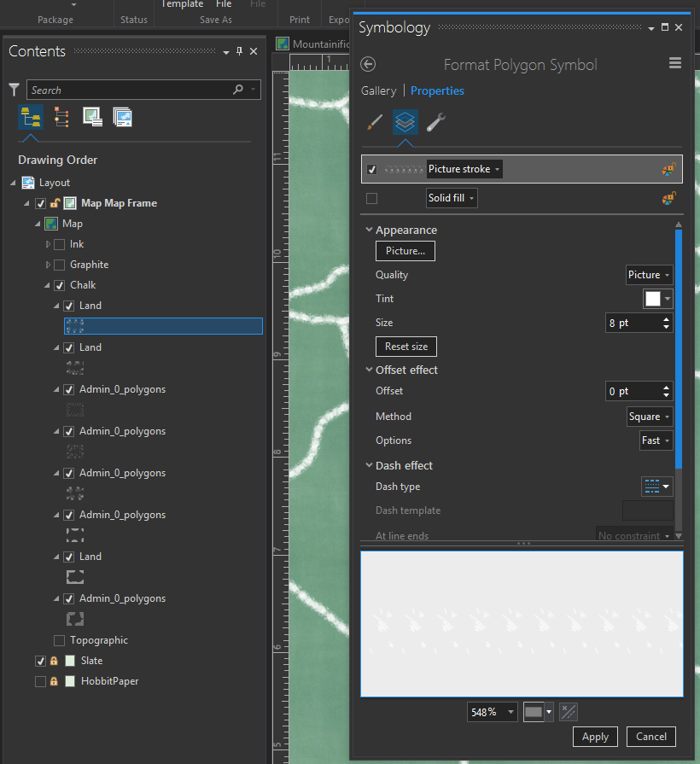Toggle Map Frame visibility checkbox

pyautogui.click(x=41, y=203)
